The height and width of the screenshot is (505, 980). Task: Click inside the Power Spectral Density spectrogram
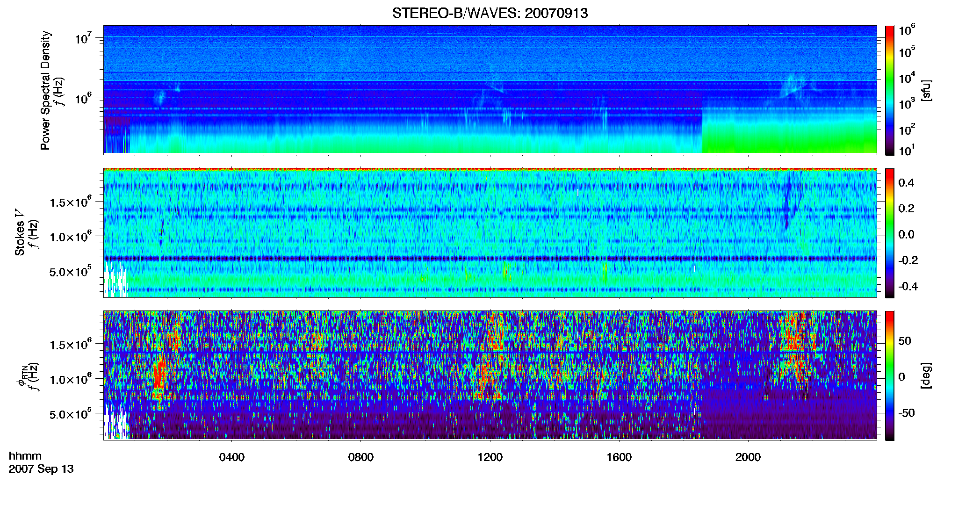pyautogui.click(x=490, y=89)
